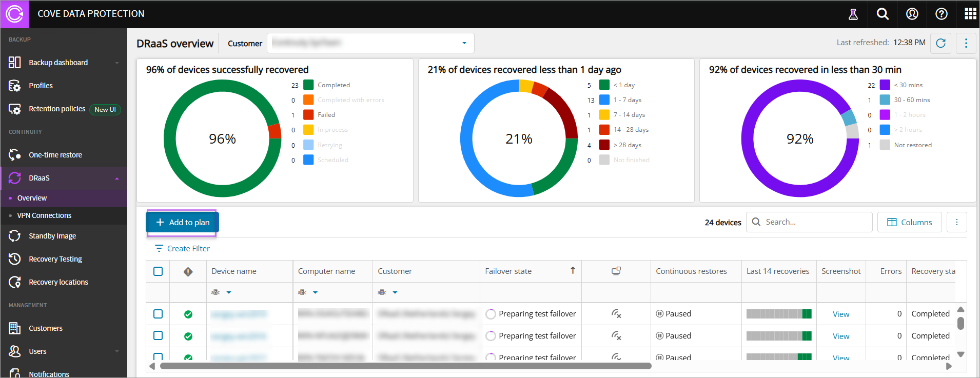
Task: Refresh the DRaaS overview data
Action: 940,43
